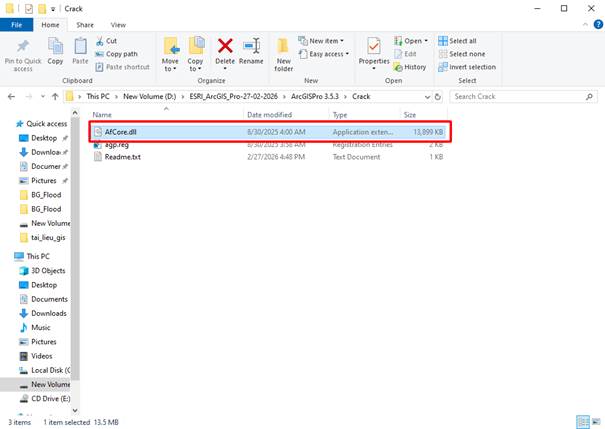
Task: Switch to the View ribbon tab
Action: coord(118,24)
